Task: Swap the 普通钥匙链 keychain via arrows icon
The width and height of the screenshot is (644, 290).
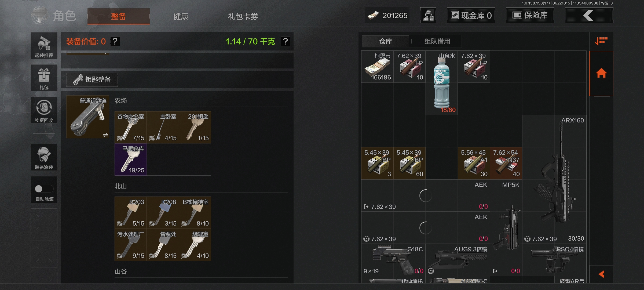Action: pyautogui.click(x=105, y=135)
